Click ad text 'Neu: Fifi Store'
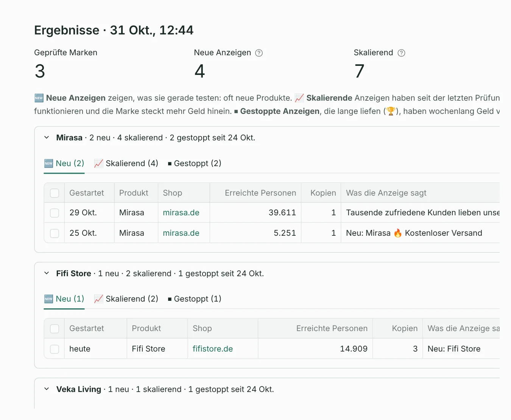Viewport: 511px width, 420px height. coord(454,349)
